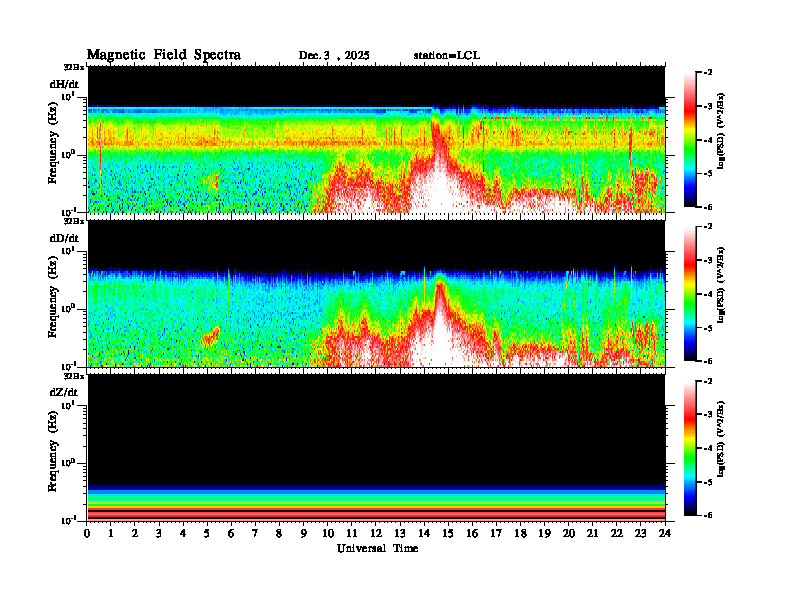
Task: Click hour tick label 15 on time axis
Action: pos(448,533)
